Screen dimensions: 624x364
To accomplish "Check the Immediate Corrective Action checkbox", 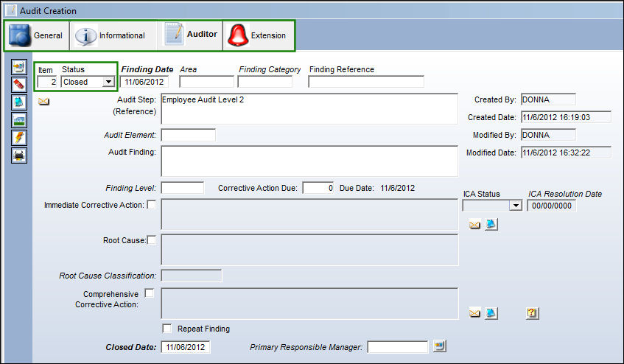I will click(x=152, y=205).
